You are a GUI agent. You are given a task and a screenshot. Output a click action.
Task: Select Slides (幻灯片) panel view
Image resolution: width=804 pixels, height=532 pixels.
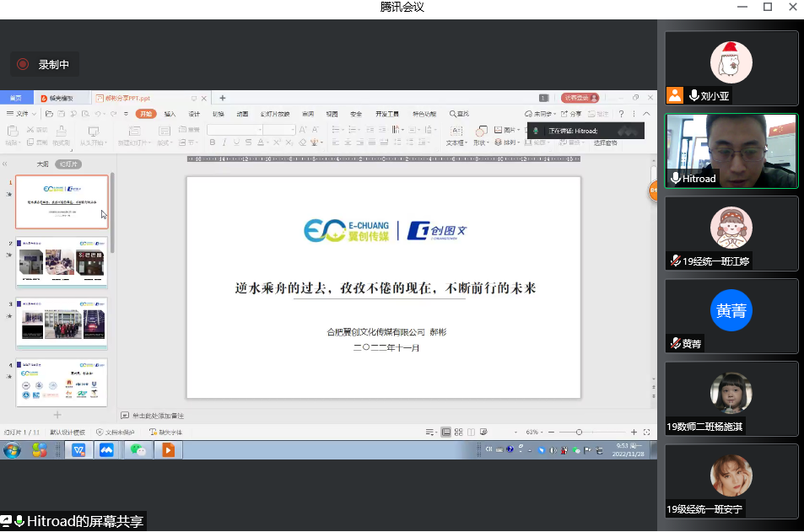click(x=68, y=164)
